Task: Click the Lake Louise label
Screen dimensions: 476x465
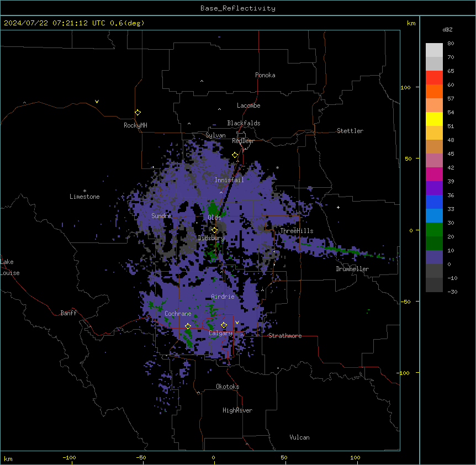Action: click(x=10, y=267)
